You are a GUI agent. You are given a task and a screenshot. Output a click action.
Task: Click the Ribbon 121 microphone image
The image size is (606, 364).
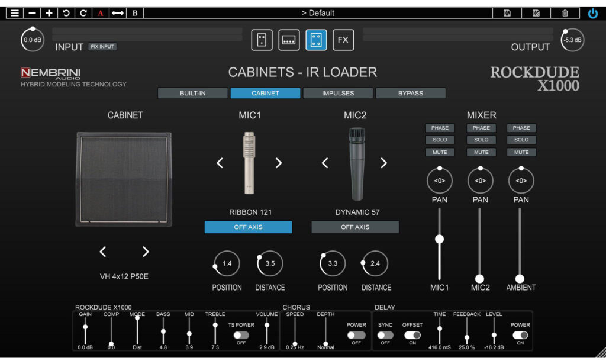point(249,163)
